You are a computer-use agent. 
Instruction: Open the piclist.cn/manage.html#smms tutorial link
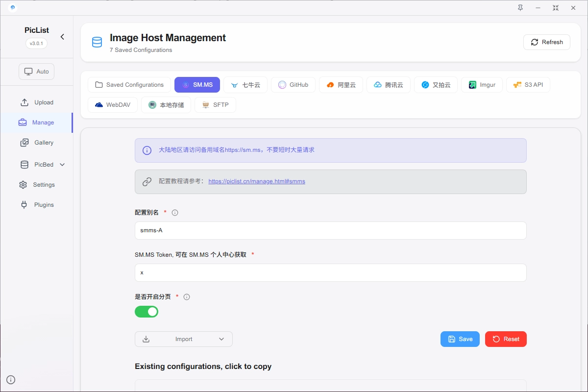click(257, 181)
